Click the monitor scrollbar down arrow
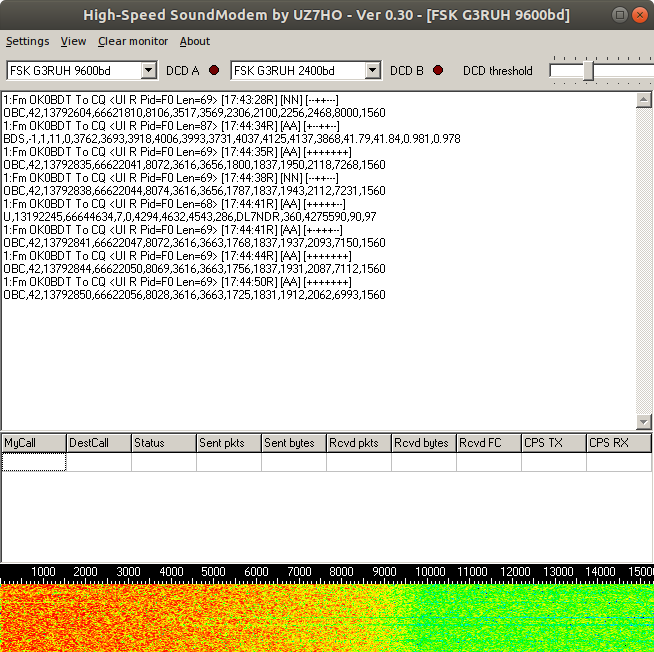Viewport: 654px width, 652px height. pos(643,422)
